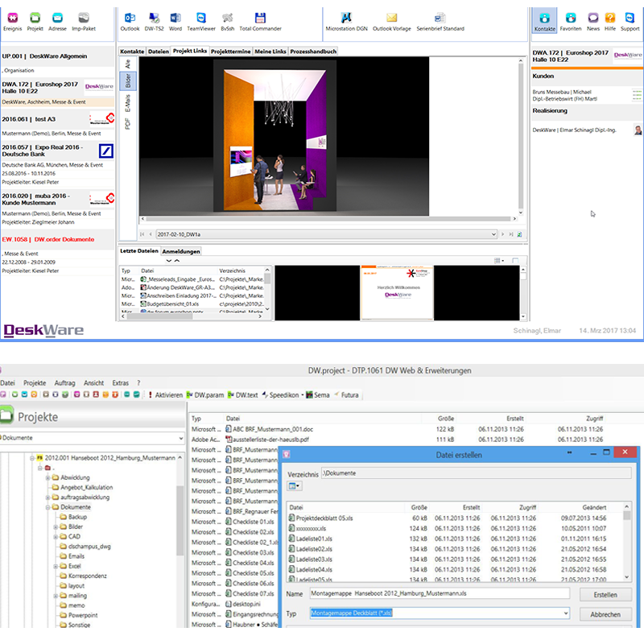Viewport: 644px width, 644px height.
Task: Expand the Excel folder in the tree
Action: click(x=56, y=567)
